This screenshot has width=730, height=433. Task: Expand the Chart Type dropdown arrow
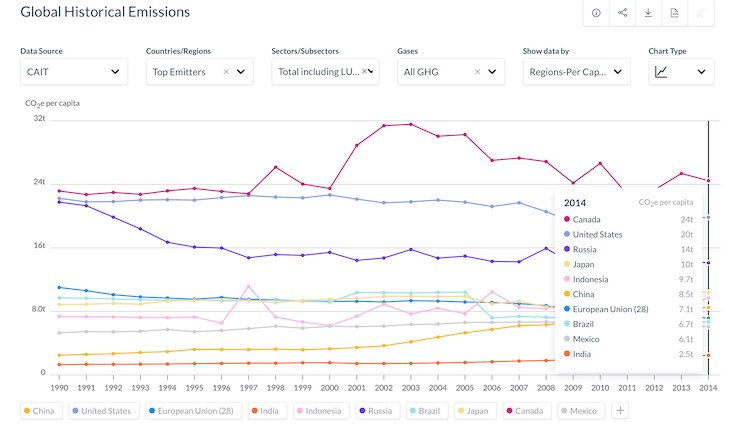[x=700, y=72]
